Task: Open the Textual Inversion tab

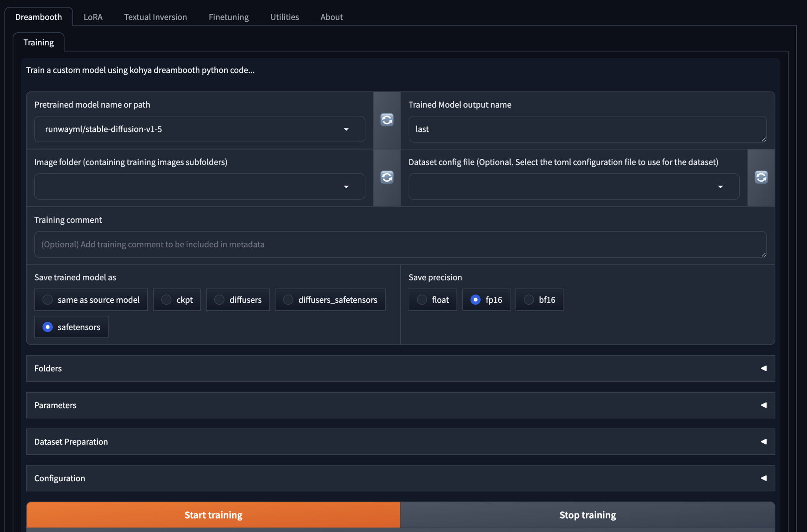Action: [x=155, y=17]
